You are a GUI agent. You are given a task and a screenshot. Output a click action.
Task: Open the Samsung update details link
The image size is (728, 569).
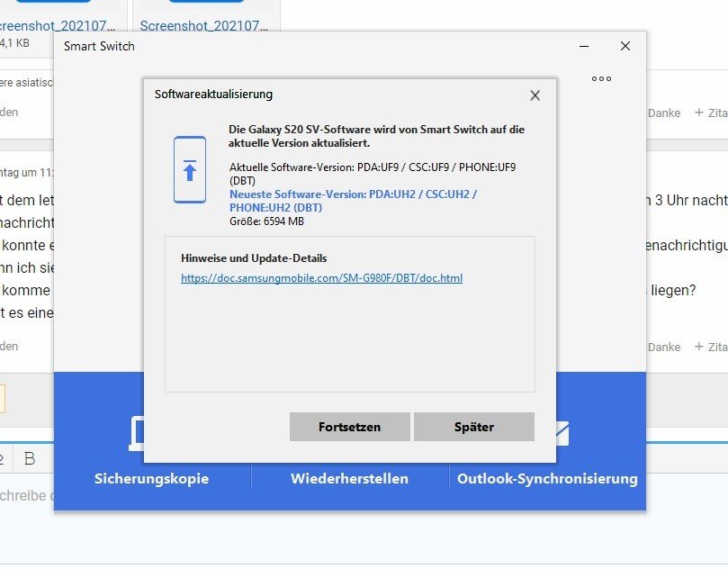[322, 278]
